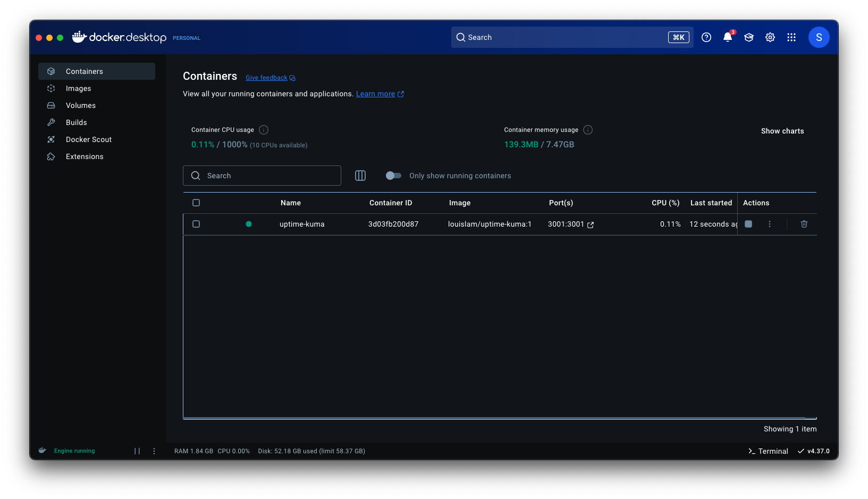868x499 pixels.
Task: Click the 0.11% CPU value in row
Action: coord(670,224)
